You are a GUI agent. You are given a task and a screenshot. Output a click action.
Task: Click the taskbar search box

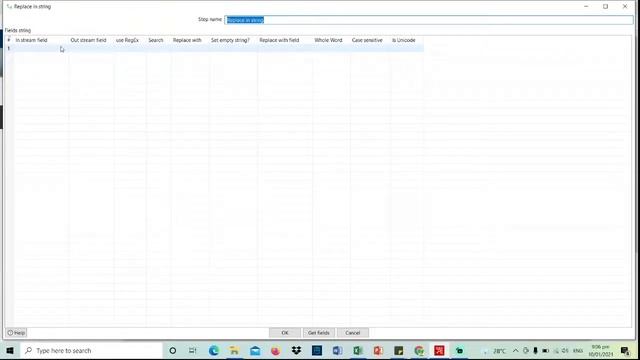[x=91, y=351]
